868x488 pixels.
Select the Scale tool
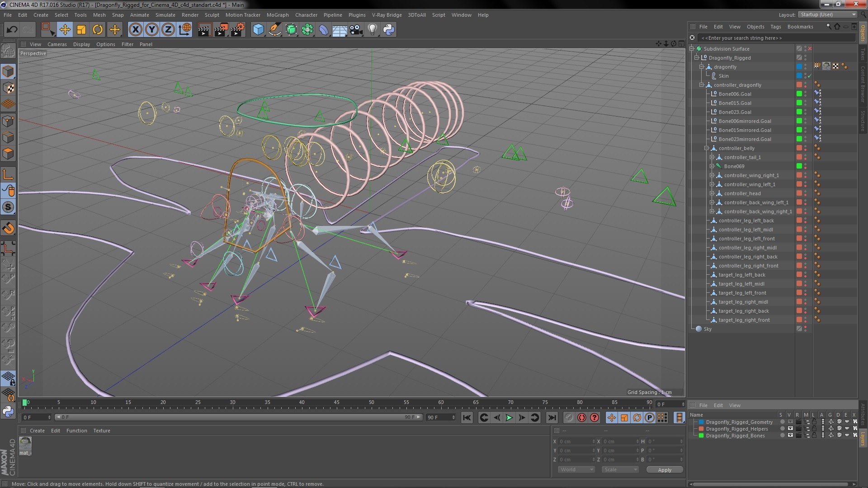81,30
